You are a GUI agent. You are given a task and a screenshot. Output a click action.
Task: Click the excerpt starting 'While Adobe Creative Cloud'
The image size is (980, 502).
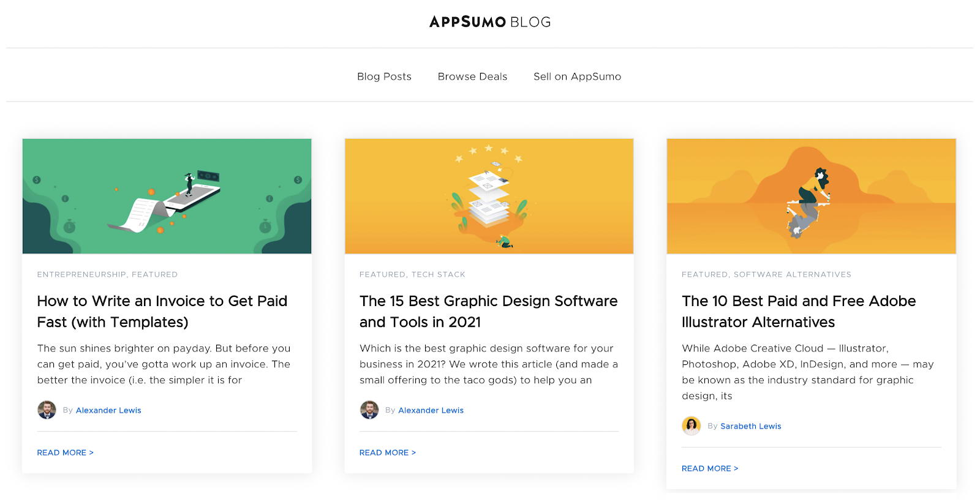point(808,372)
